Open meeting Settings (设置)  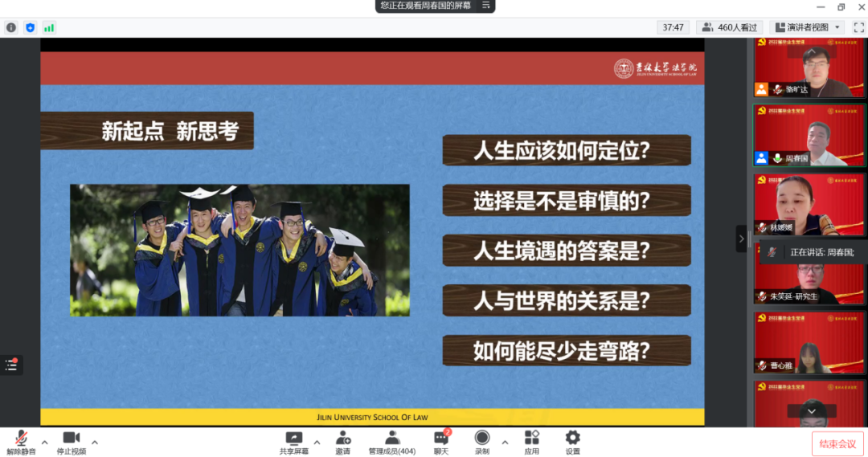[572, 443]
